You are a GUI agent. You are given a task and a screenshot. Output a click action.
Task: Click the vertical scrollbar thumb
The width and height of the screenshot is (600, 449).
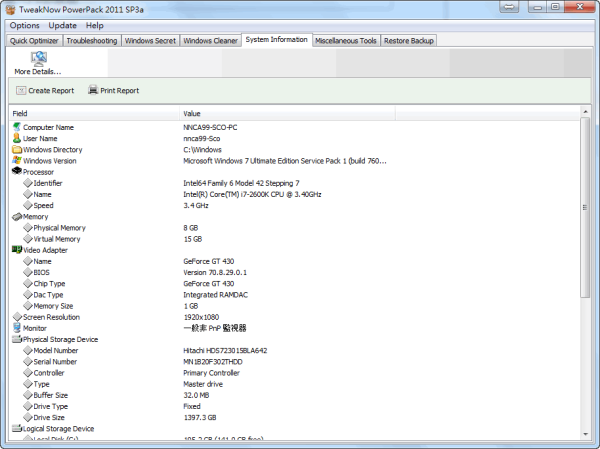click(x=585, y=207)
